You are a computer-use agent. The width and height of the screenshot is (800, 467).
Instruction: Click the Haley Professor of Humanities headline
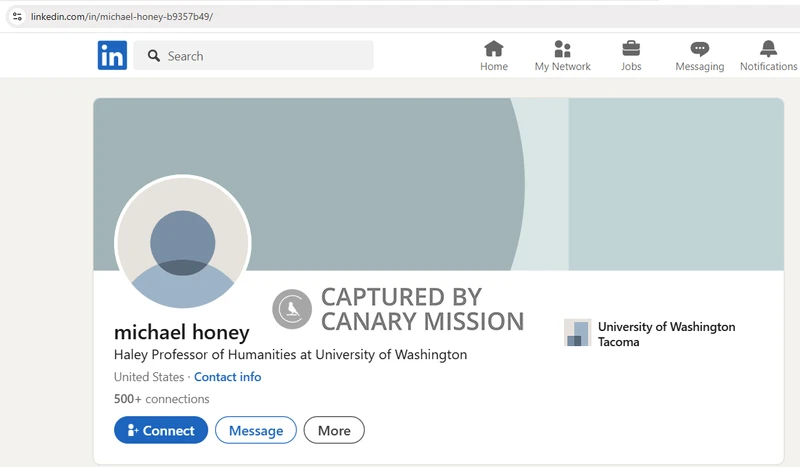290,354
